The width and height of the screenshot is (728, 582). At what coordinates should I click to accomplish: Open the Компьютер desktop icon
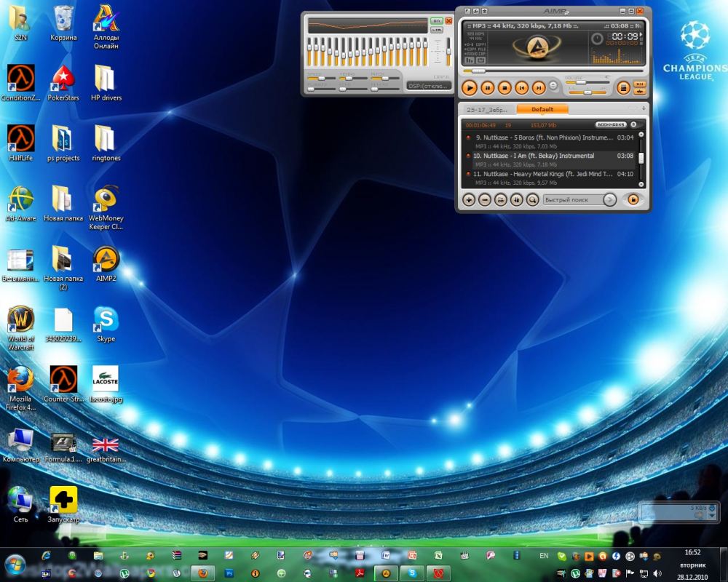(20, 445)
